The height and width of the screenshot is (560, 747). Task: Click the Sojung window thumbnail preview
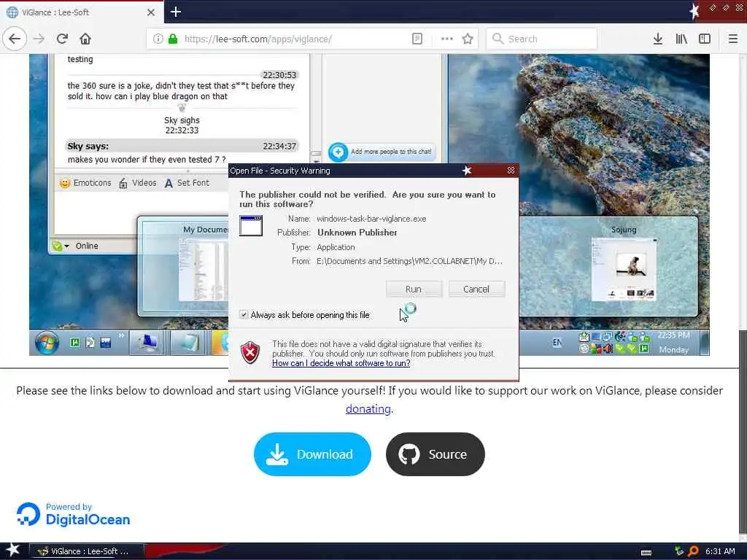[x=624, y=270]
